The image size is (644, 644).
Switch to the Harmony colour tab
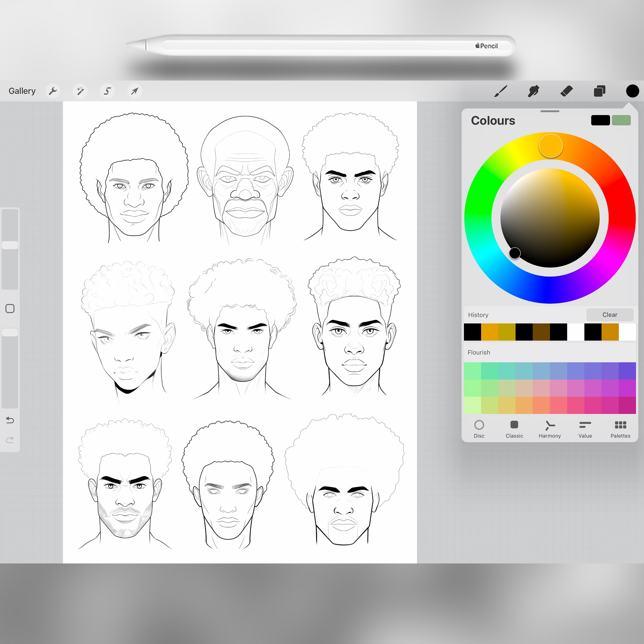(550, 429)
